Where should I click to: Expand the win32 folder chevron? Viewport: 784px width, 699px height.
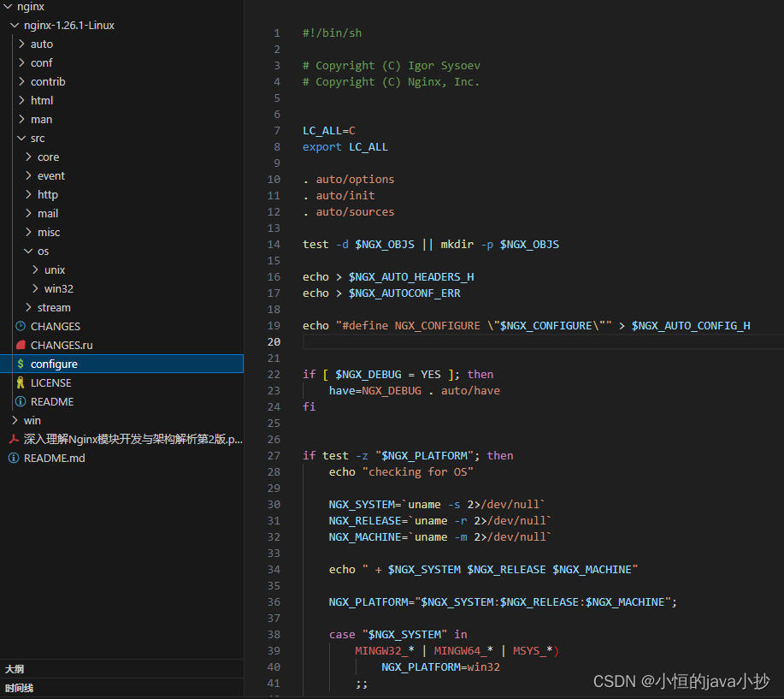pos(36,288)
